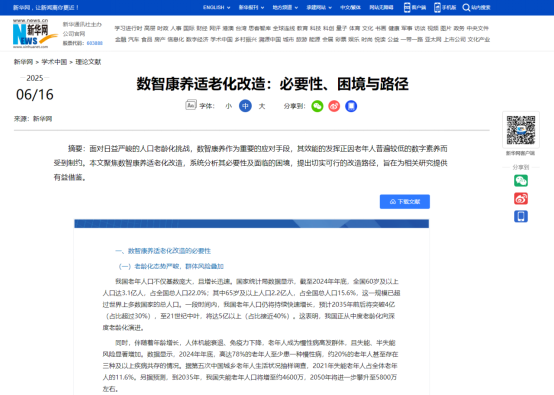Click section heading 一、数智康养适老化改造的必要性
The height and width of the screenshot is (395, 554).
click(163, 251)
